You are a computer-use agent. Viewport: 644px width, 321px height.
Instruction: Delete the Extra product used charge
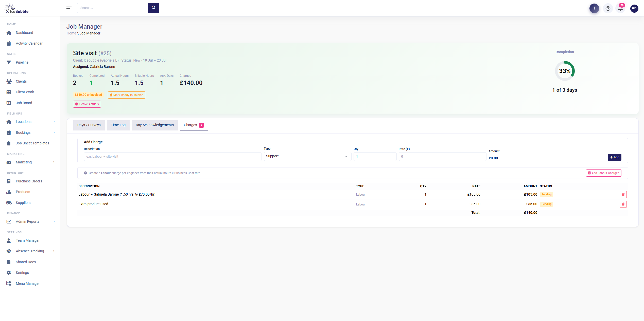click(623, 204)
